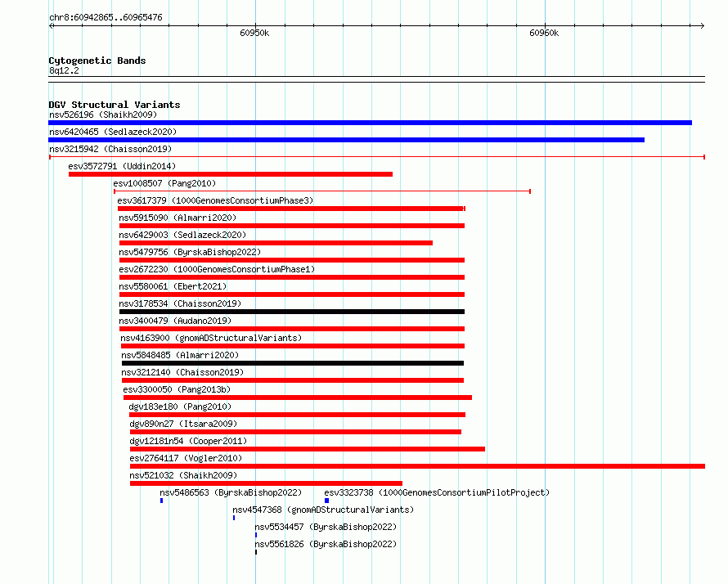Click nsv3215942 (Chaisson2019) label
The height and width of the screenshot is (584, 728).
pyautogui.click(x=110, y=149)
